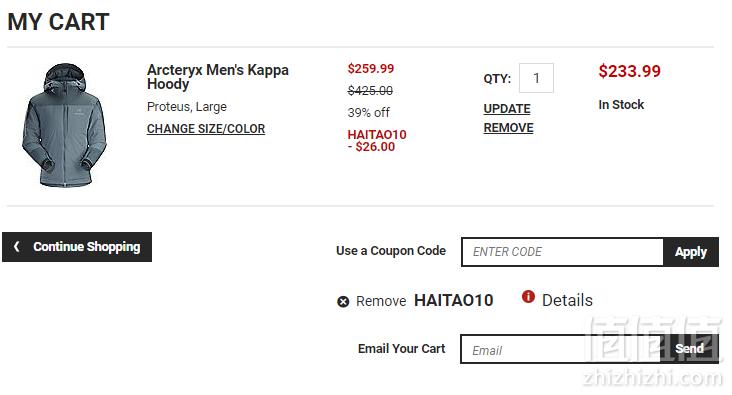
Task: Focus the Email Your Cart field
Action: click(560, 349)
